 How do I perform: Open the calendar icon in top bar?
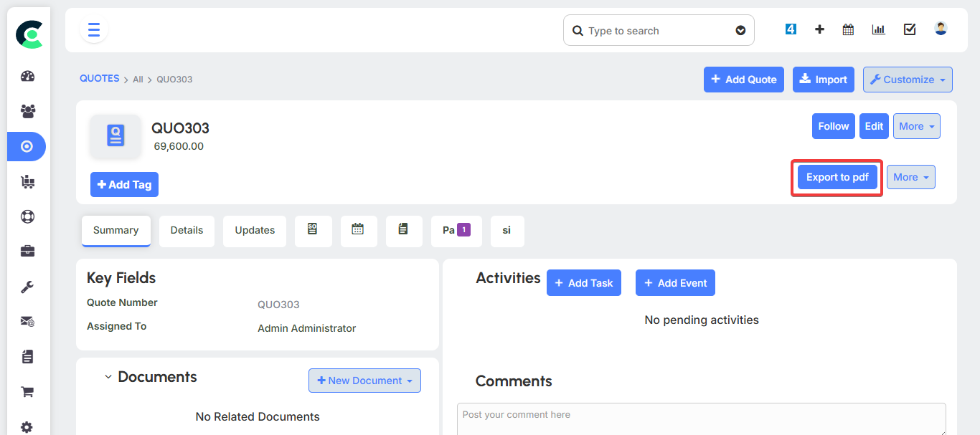pyautogui.click(x=848, y=30)
